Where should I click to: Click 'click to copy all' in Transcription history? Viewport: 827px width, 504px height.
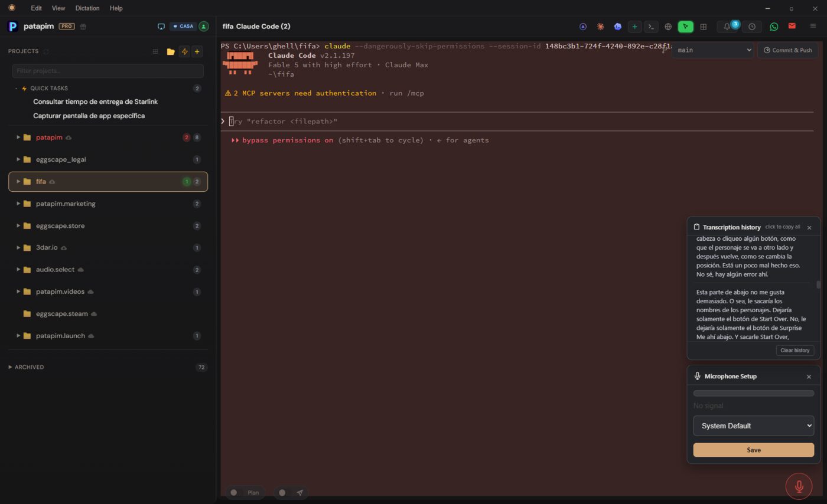pos(783,227)
